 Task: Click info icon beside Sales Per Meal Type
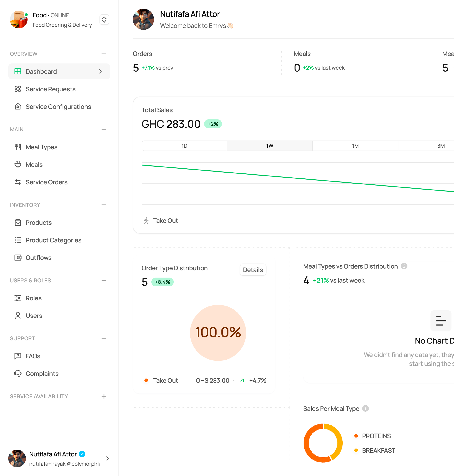tap(365, 408)
